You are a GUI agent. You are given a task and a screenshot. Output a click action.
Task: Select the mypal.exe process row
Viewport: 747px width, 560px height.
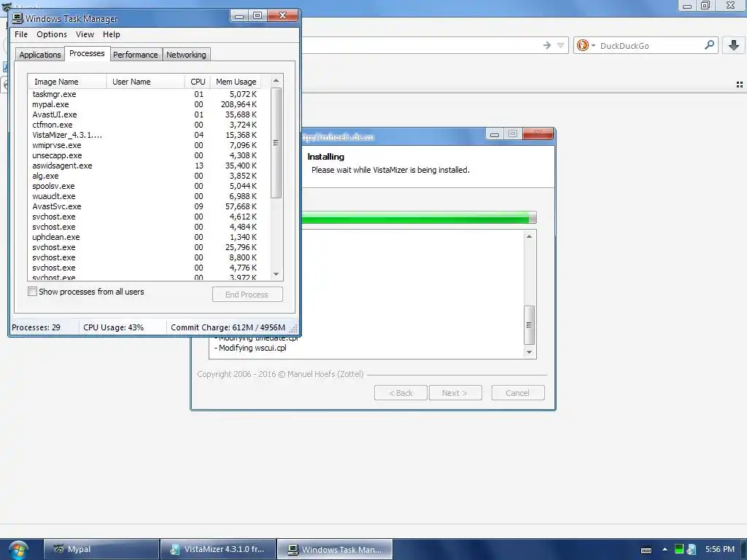coord(149,104)
